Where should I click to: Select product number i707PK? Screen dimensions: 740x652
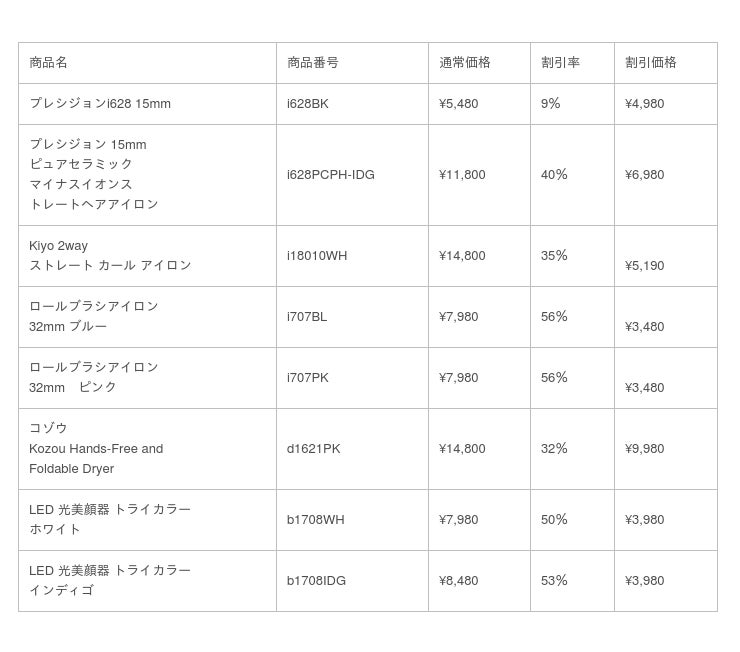click(308, 378)
